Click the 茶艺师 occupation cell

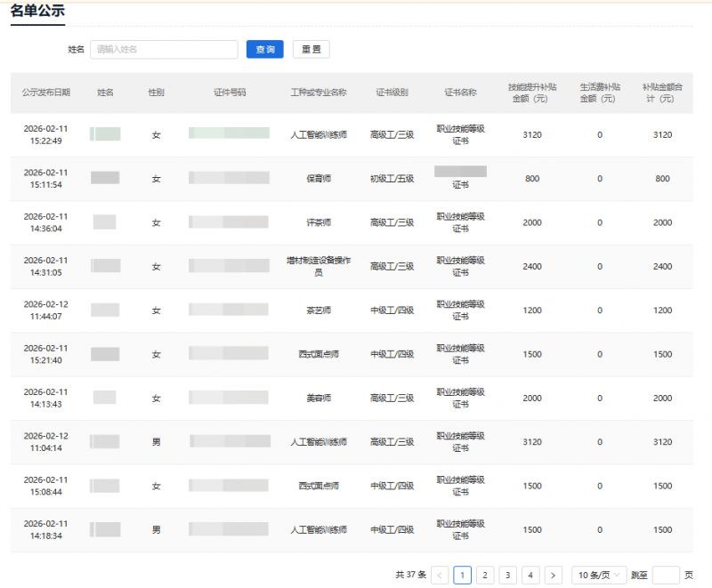[x=319, y=310]
